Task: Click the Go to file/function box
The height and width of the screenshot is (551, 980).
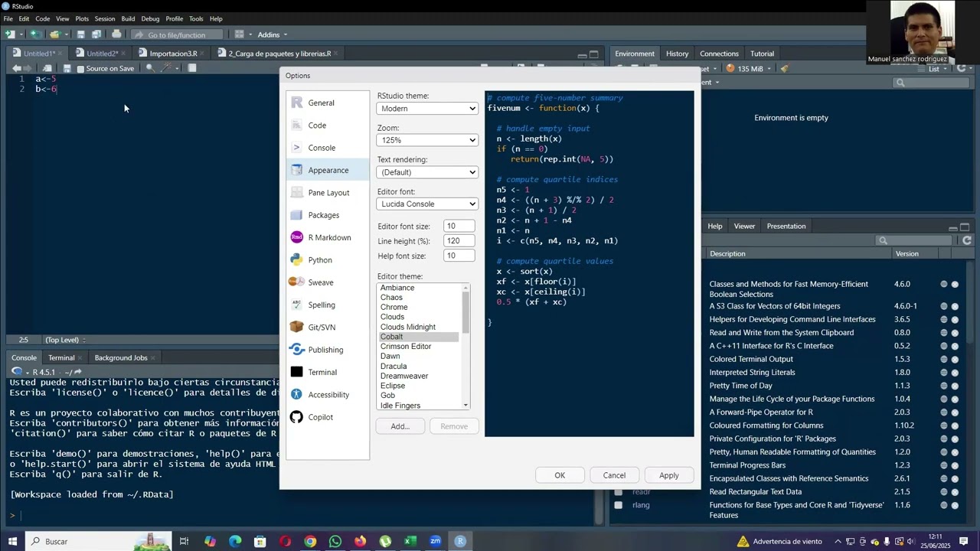Action: click(x=177, y=34)
